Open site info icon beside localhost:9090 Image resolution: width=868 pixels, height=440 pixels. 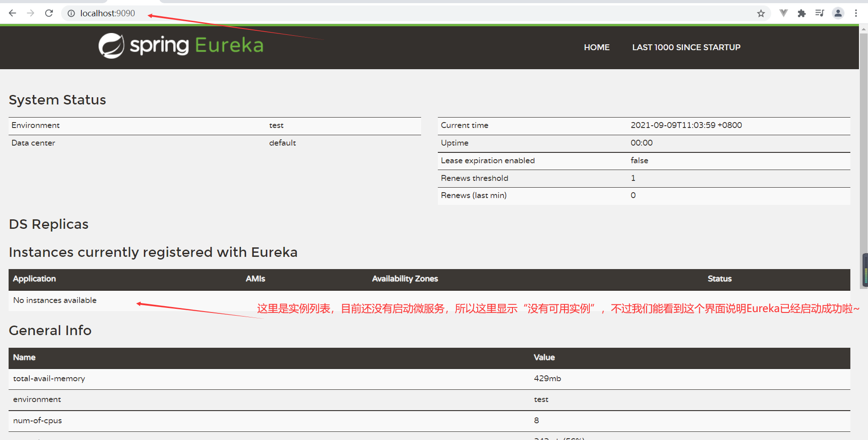(x=71, y=14)
